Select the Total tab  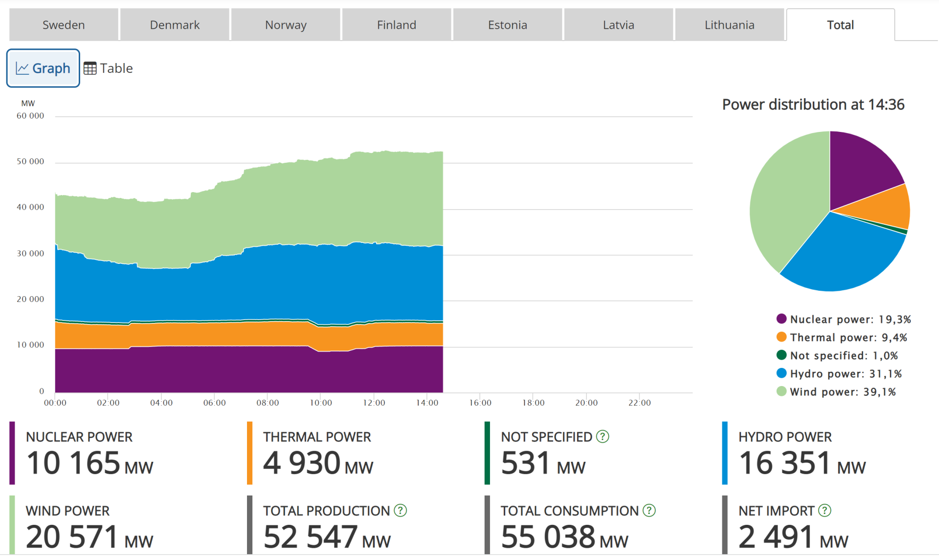[x=840, y=25]
